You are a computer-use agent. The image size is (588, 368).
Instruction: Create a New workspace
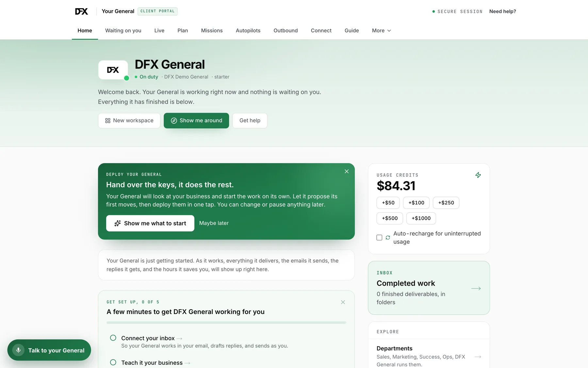129,121
